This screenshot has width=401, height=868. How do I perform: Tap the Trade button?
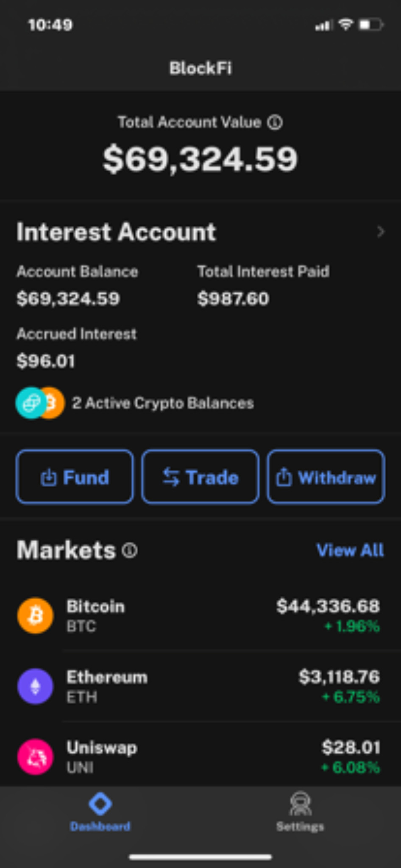point(200,477)
